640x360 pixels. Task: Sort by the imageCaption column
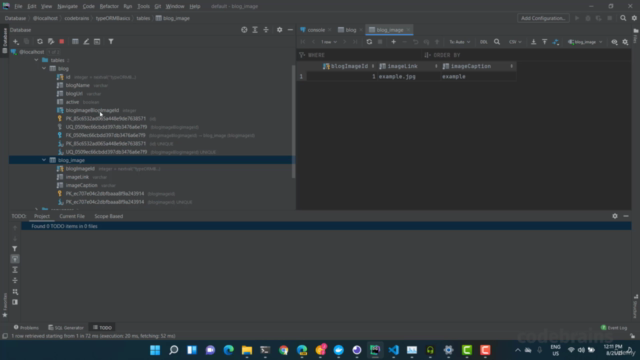477,66
